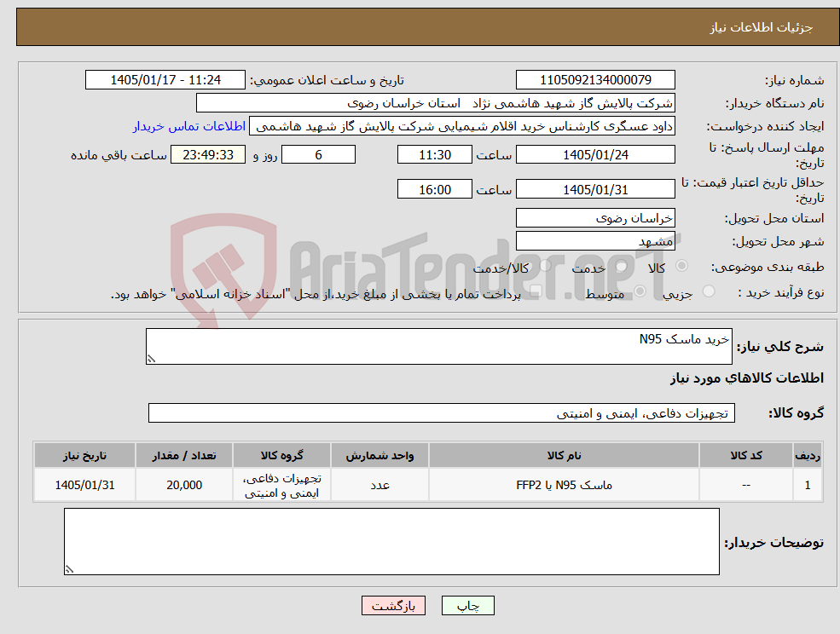Click the تاریخ نیاز column header
Image resolution: width=840 pixels, height=634 pixels.
point(84,455)
